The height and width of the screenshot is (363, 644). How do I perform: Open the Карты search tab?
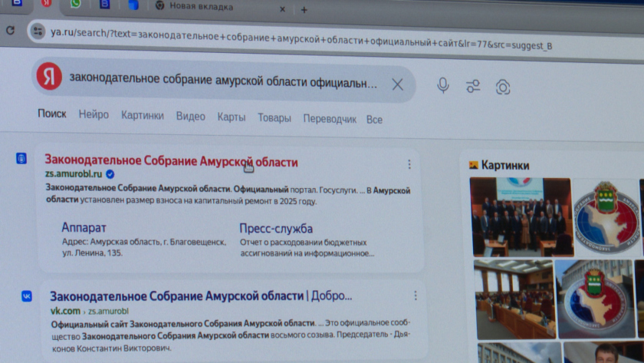pos(232,117)
